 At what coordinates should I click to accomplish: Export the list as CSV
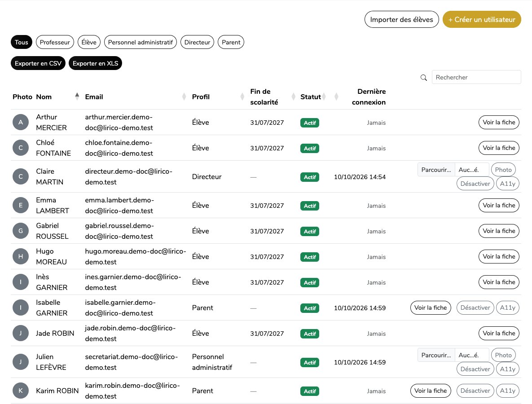point(38,63)
